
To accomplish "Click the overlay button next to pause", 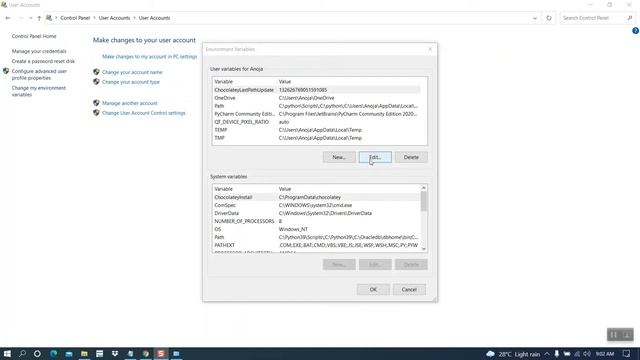I will tap(627, 335).
